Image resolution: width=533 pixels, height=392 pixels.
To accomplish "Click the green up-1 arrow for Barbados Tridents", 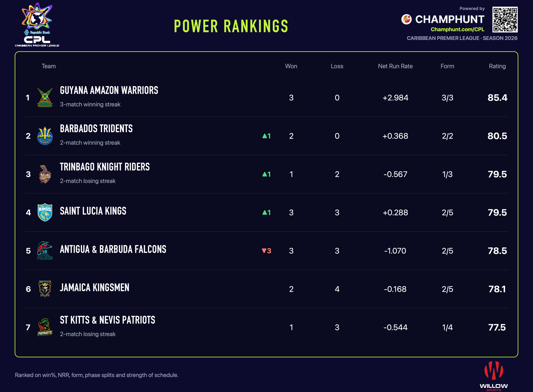I will point(266,136).
